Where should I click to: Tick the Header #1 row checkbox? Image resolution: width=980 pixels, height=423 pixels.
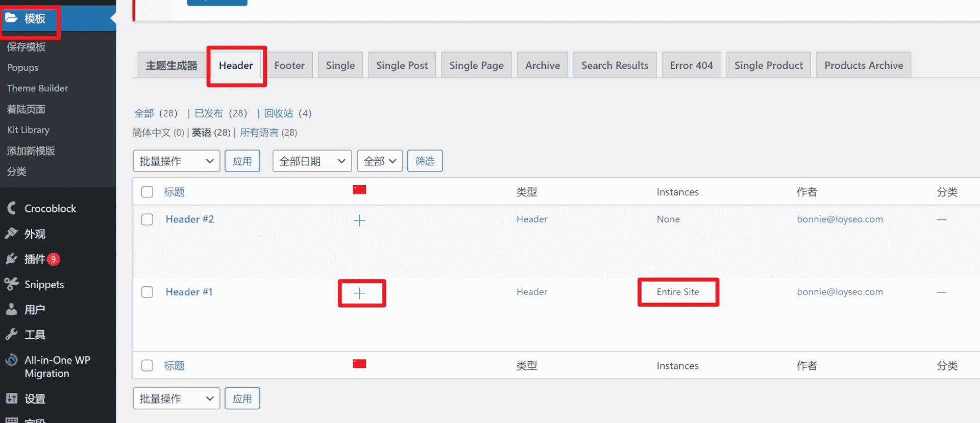(x=147, y=292)
